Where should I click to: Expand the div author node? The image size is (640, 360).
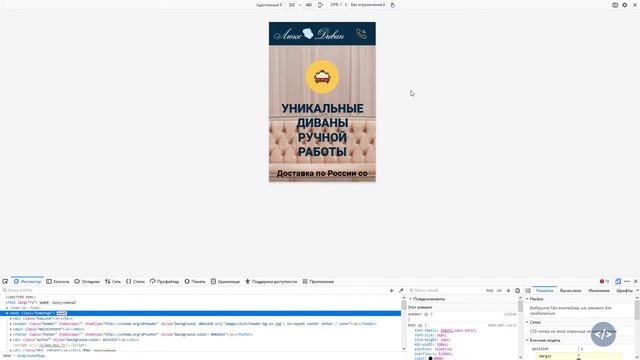(x=11, y=340)
